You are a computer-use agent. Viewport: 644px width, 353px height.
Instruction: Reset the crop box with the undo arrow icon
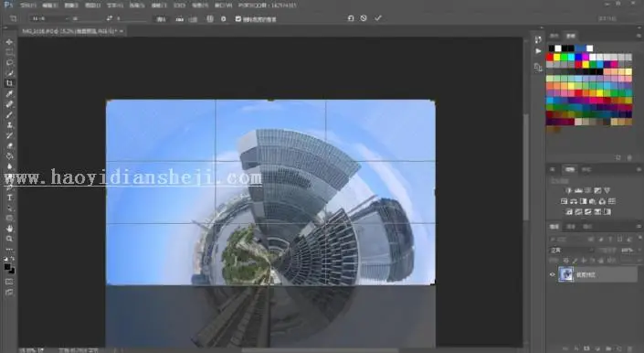[x=351, y=18]
